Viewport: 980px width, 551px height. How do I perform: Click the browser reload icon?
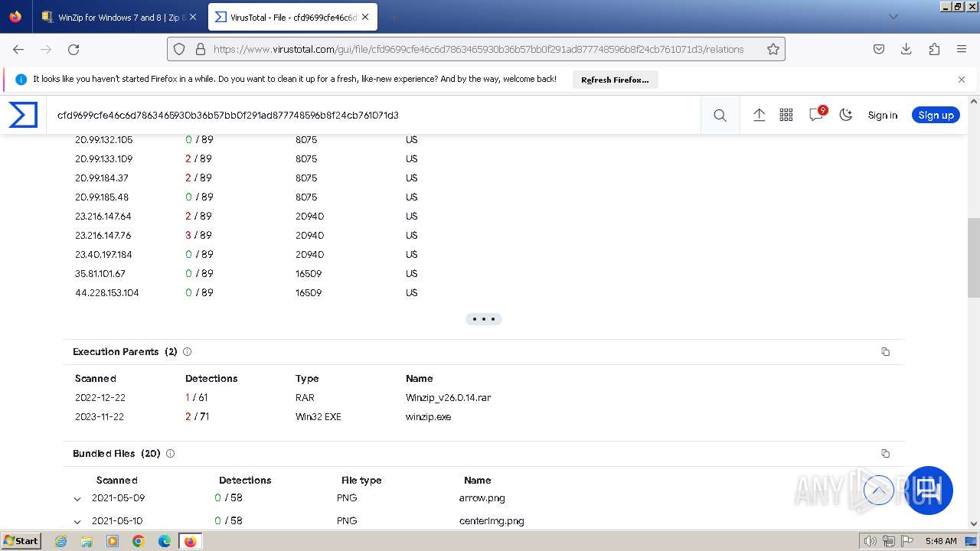point(73,49)
